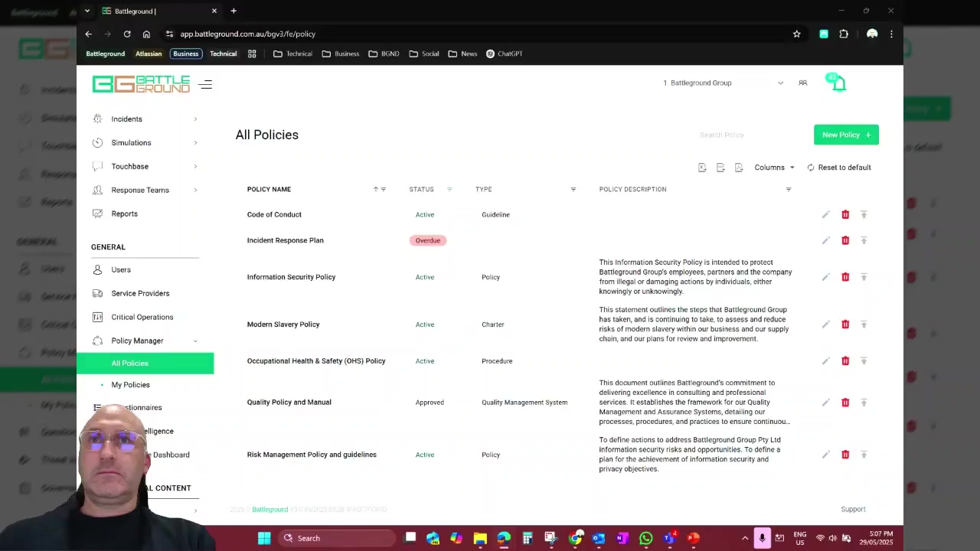Screen dimensions: 980x551
Task: Export policies as PDF icon
Action: click(739, 168)
